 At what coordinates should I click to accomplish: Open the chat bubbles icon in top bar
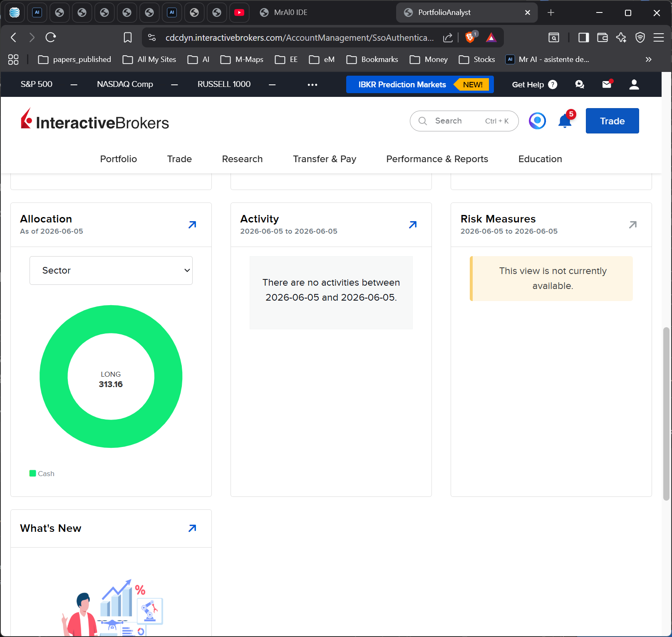(580, 84)
